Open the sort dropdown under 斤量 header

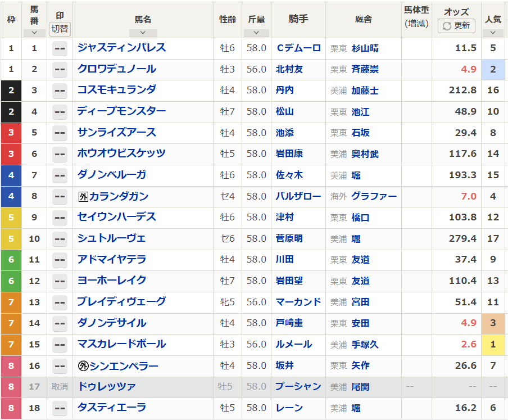click(x=256, y=33)
